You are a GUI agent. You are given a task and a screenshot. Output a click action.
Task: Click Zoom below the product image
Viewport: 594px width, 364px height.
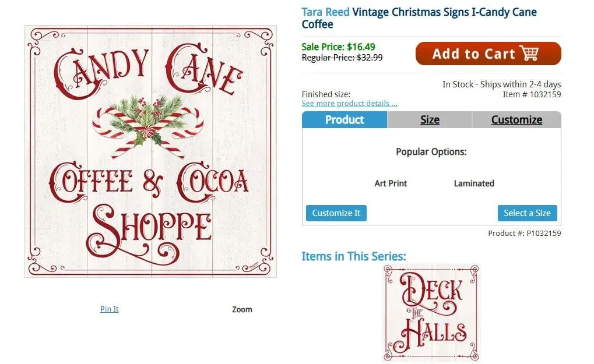coord(242,310)
